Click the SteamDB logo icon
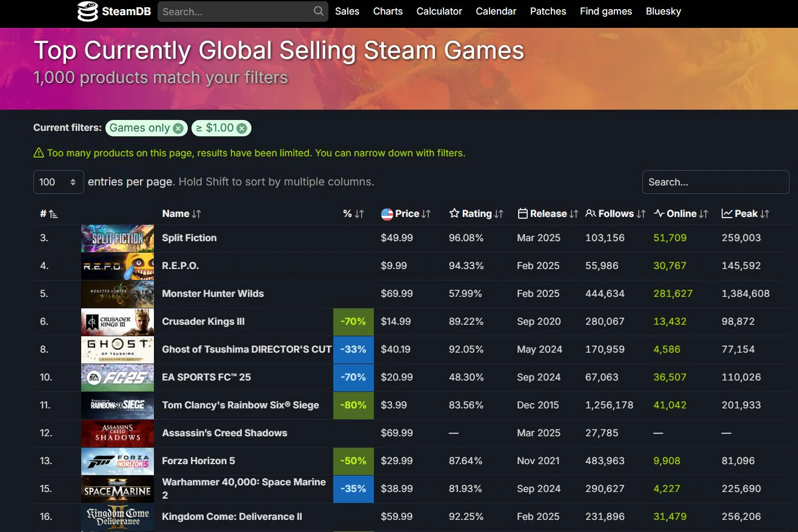The height and width of the screenshot is (532, 798). (88, 11)
